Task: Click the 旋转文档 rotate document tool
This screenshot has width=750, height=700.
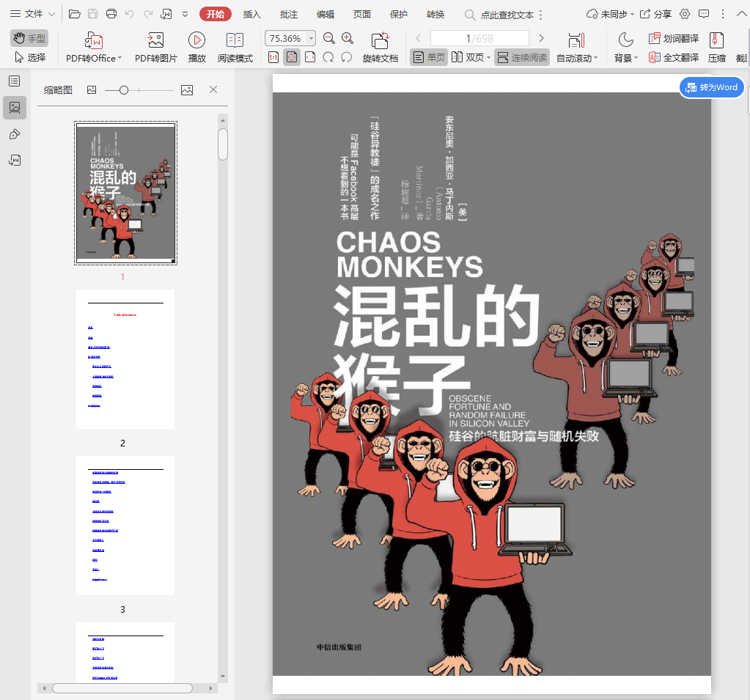Action: 380,47
